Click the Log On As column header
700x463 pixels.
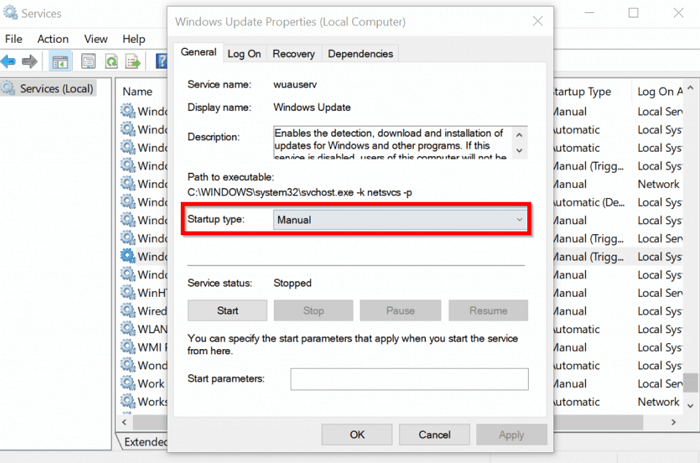(659, 92)
